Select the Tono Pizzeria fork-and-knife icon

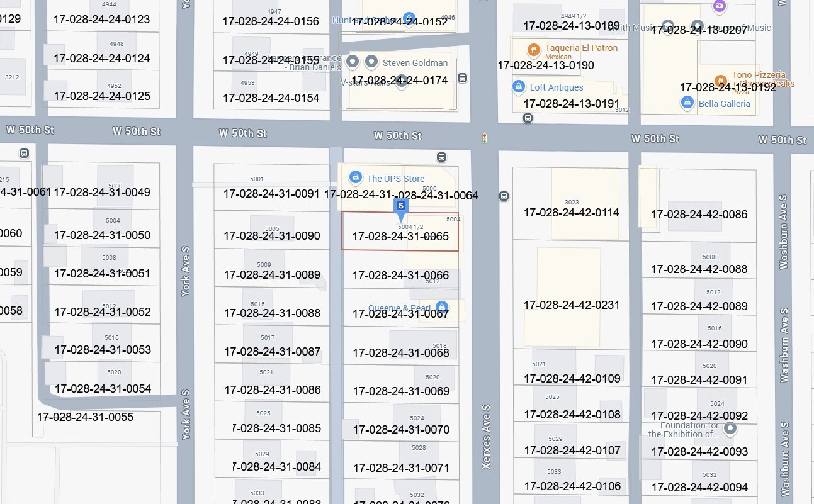coord(720,81)
